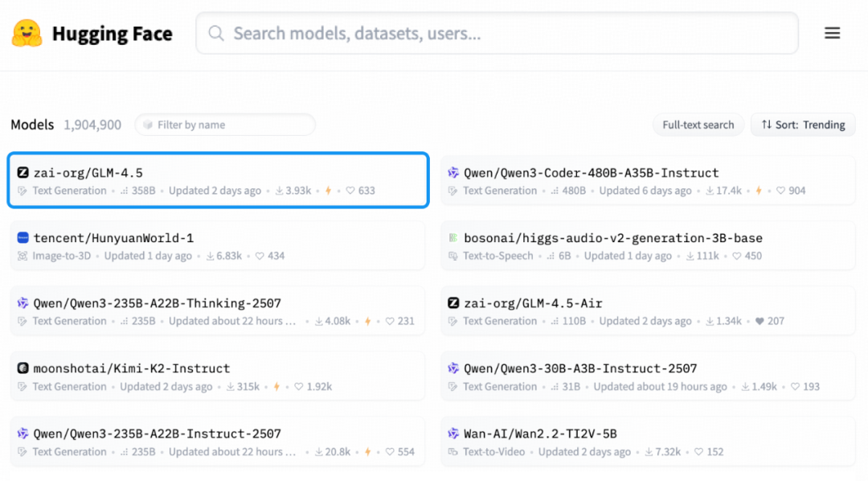This screenshot has width=868, height=481.
Task: Click the heart icon on Wan2.2-TI2V-5B card
Action: (x=698, y=451)
